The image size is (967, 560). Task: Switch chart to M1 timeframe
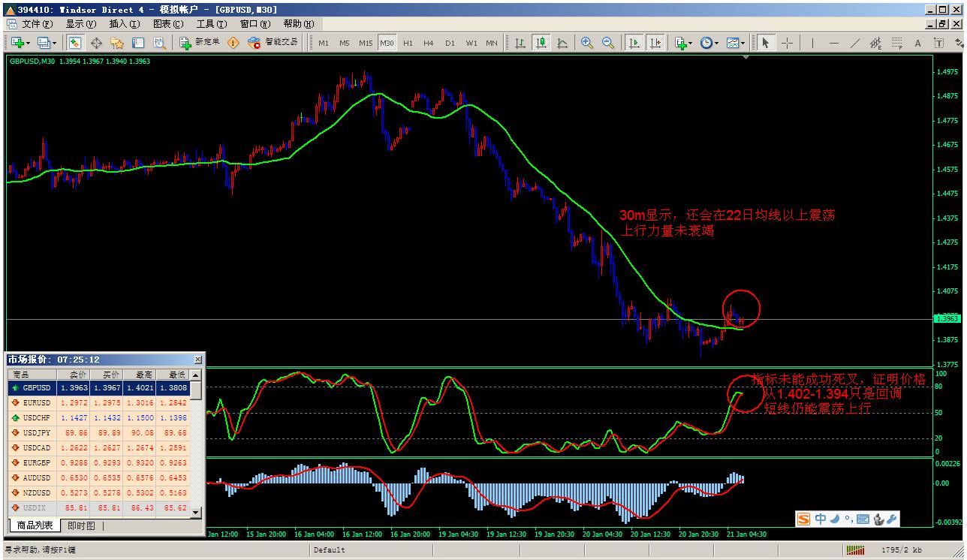[x=324, y=43]
